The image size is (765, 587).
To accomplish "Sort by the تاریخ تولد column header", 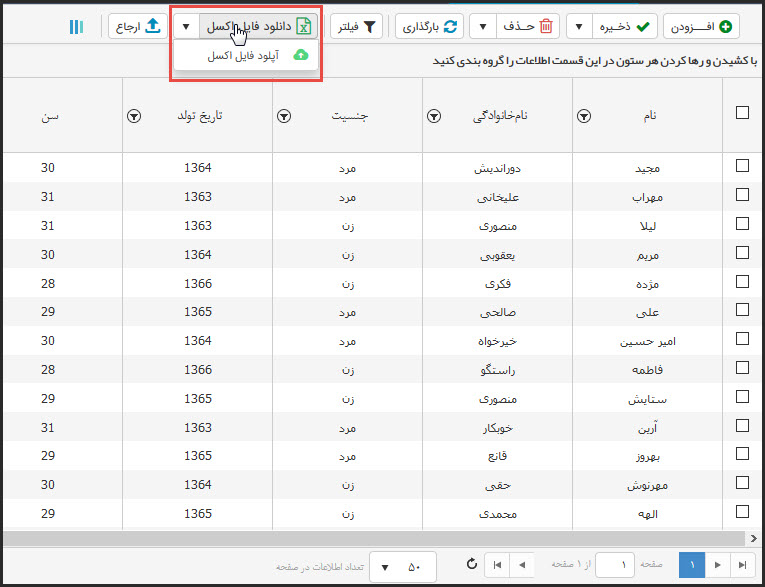I will click(x=200, y=116).
